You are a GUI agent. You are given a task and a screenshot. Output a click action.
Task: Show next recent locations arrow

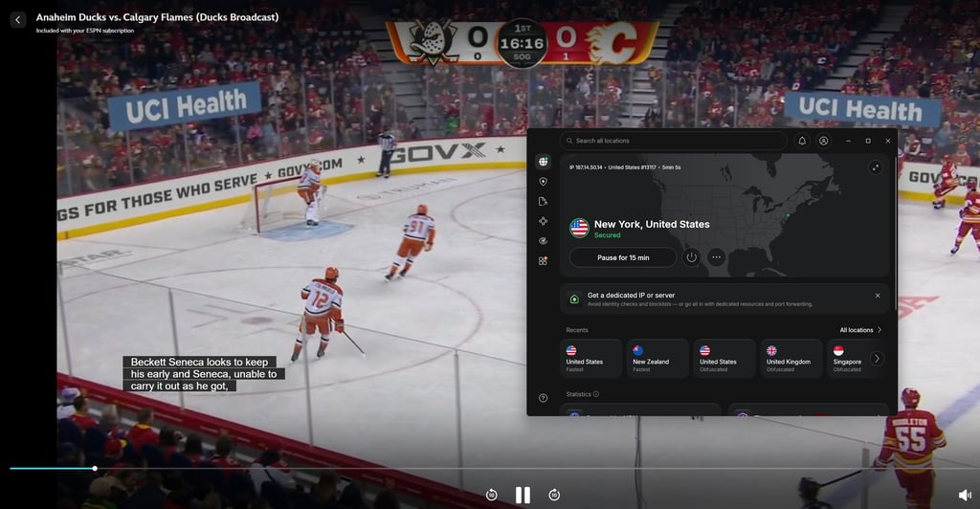(x=877, y=359)
